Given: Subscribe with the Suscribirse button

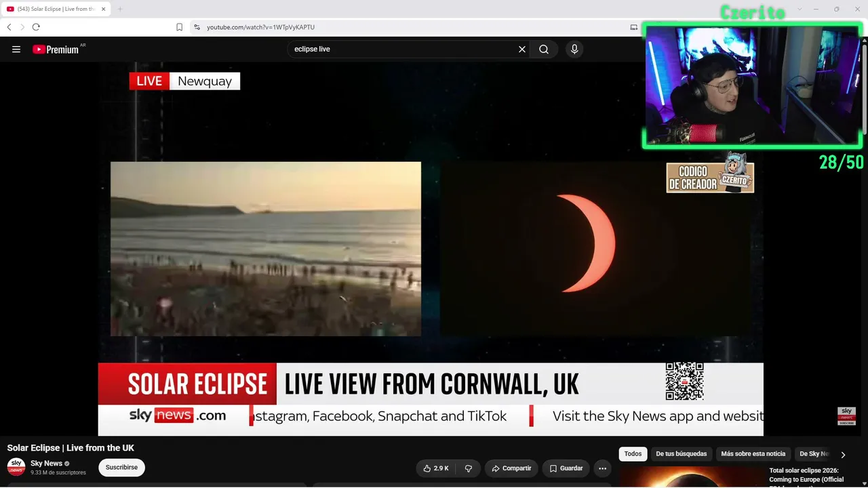Looking at the screenshot, I should [121, 467].
